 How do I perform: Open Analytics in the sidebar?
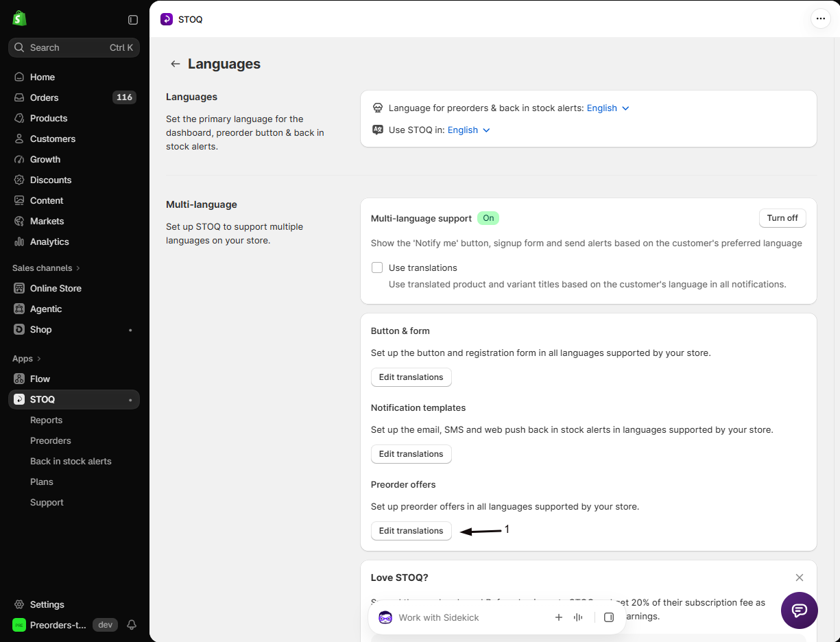74,241
